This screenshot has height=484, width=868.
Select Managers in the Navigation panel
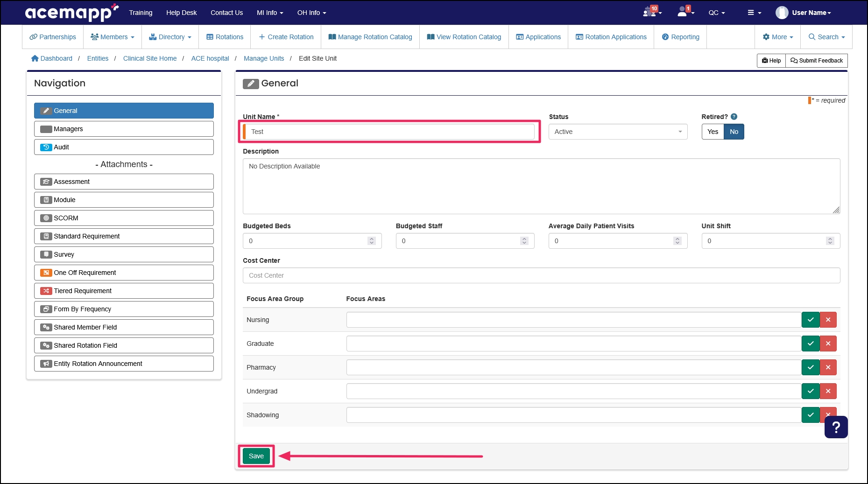click(123, 129)
